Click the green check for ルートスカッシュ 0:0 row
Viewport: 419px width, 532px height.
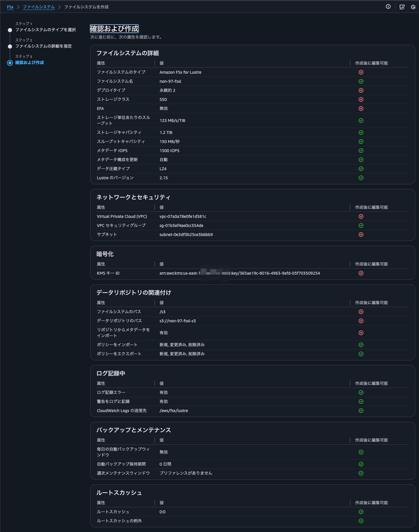tap(361, 512)
